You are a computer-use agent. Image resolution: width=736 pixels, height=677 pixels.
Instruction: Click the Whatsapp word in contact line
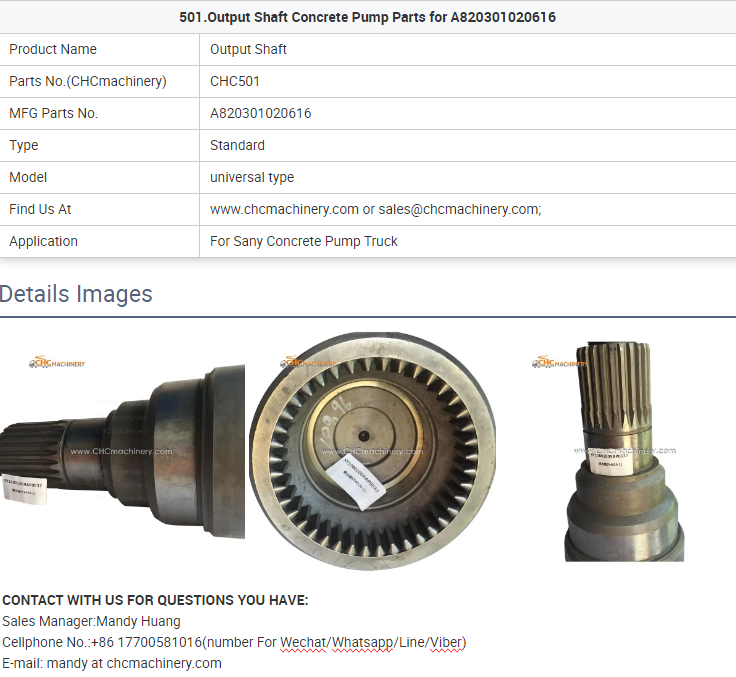(x=362, y=642)
